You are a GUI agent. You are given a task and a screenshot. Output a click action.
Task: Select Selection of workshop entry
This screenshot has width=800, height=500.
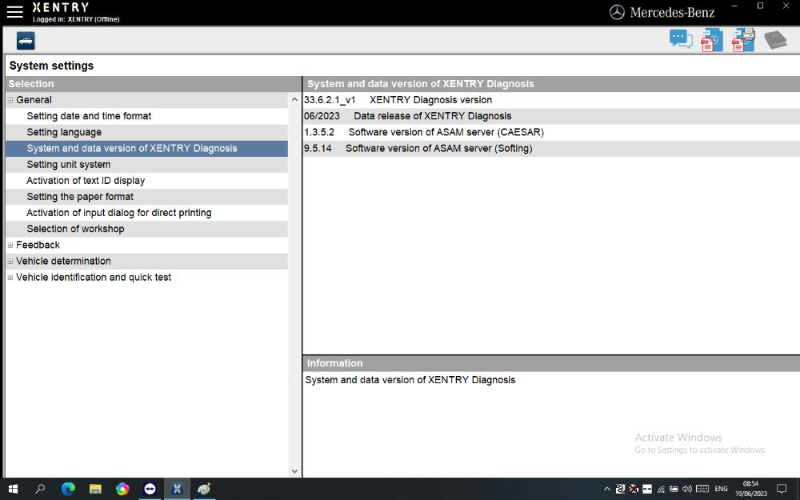pyautogui.click(x=76, y=229)
